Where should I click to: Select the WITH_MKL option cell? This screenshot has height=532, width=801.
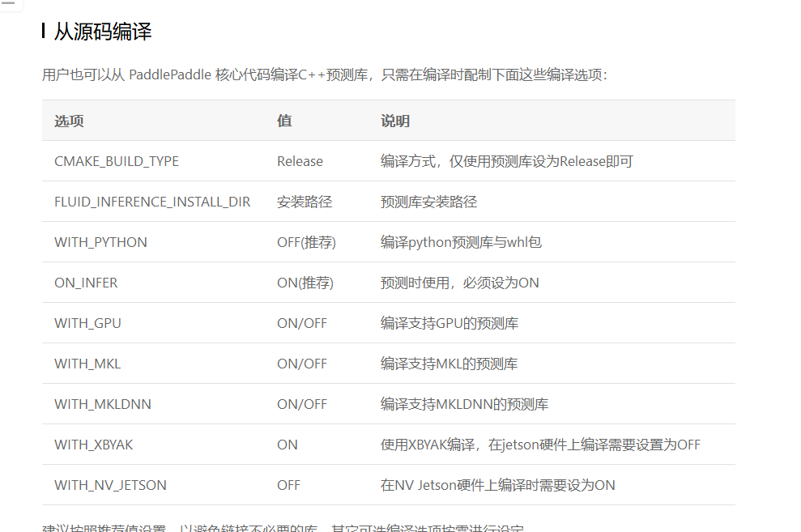[87, 364]
